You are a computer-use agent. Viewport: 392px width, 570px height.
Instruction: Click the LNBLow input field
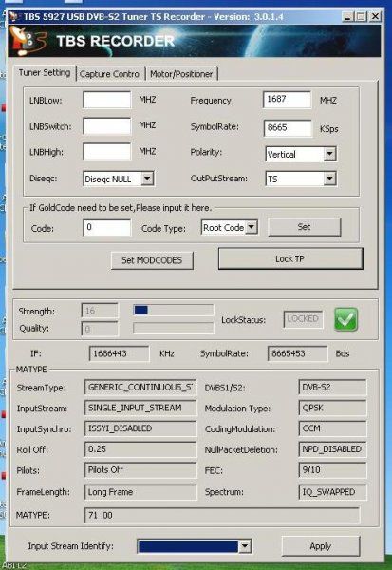(107, 100)
